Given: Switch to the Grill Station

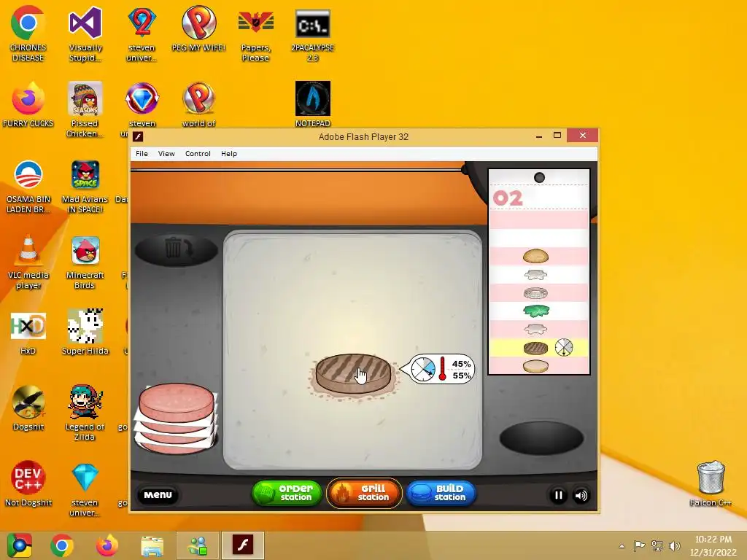Looking at the screenshot, I should pyautogui.click(x=364, y=493).
